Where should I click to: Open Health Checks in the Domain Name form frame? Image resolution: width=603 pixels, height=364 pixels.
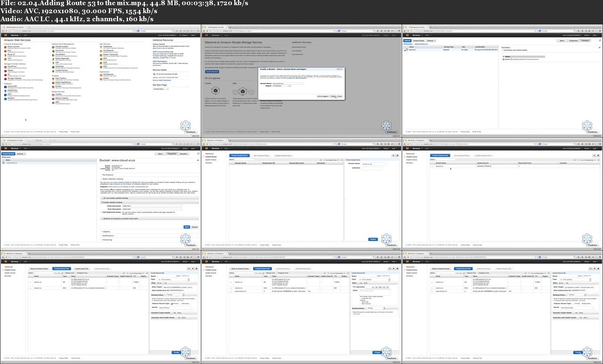coord(211,160)
